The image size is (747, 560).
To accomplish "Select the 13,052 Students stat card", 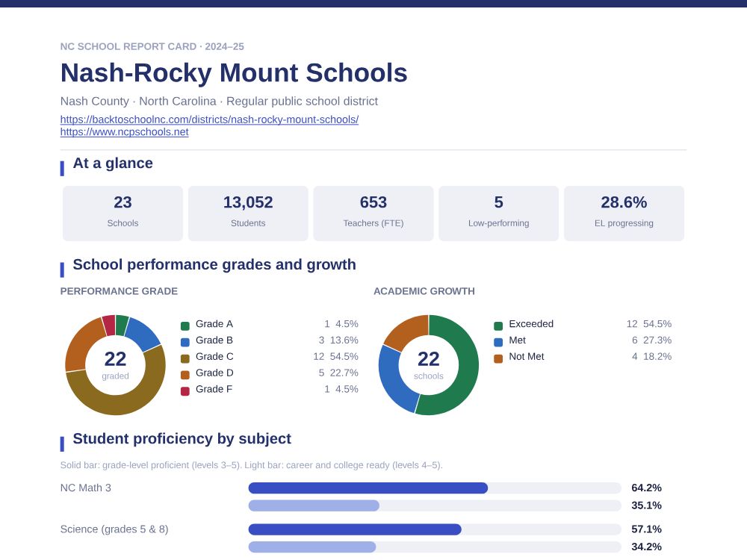I will pos(248,214).
